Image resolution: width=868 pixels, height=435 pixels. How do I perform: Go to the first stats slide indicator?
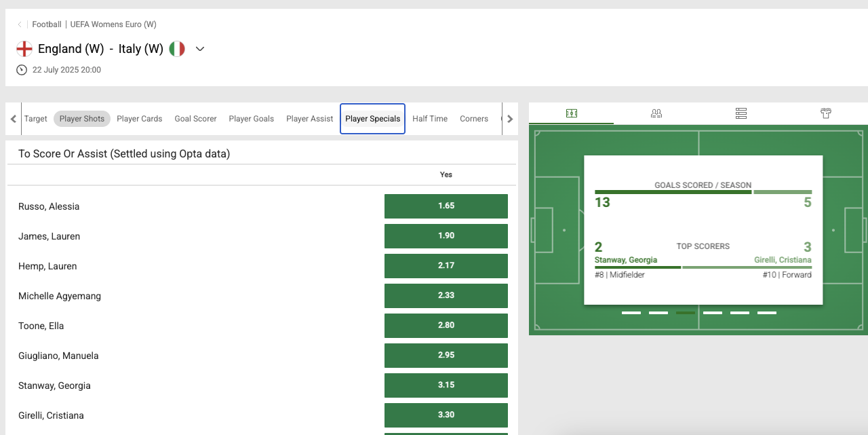pyautogui.click(x=631, y=313)
